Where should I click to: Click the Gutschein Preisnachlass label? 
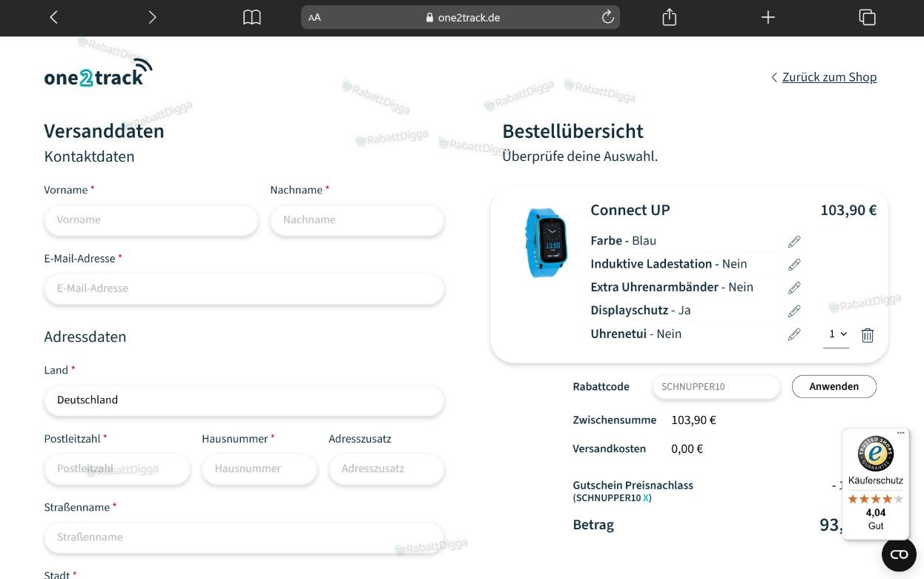point(633,486)
